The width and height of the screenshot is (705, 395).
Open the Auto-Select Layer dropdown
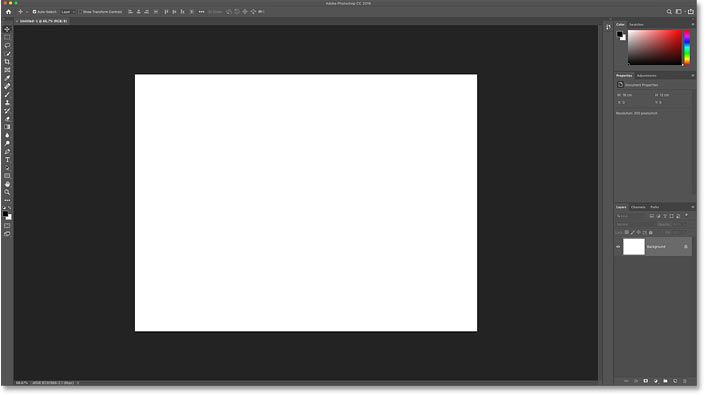(67, 12)
